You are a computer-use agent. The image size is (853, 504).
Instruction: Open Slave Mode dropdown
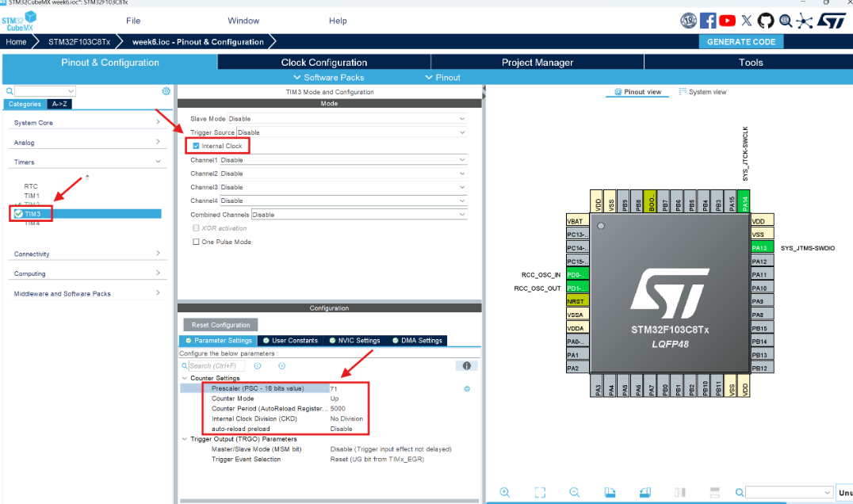347,119
